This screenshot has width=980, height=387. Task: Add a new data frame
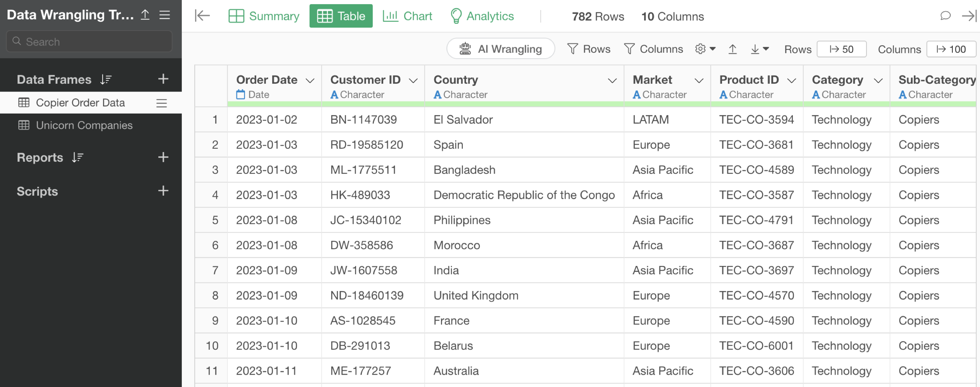[163, 79]
